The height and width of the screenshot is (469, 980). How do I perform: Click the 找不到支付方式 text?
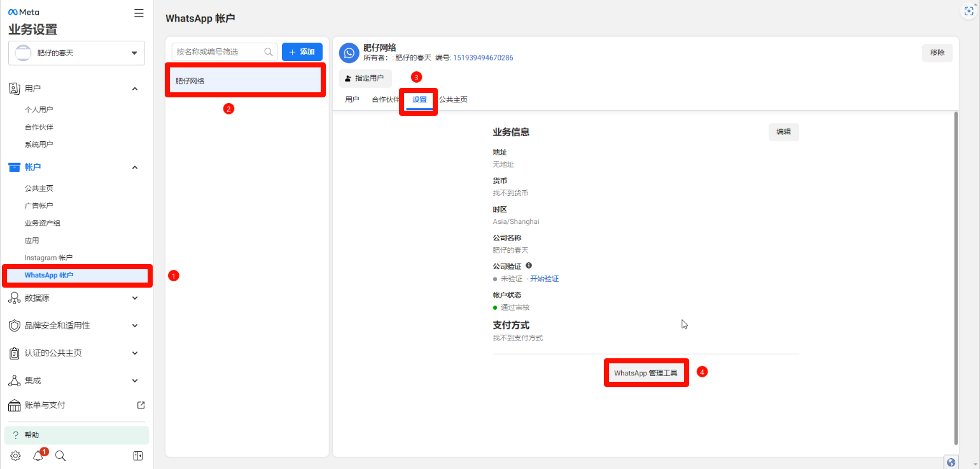pos(518,338)
